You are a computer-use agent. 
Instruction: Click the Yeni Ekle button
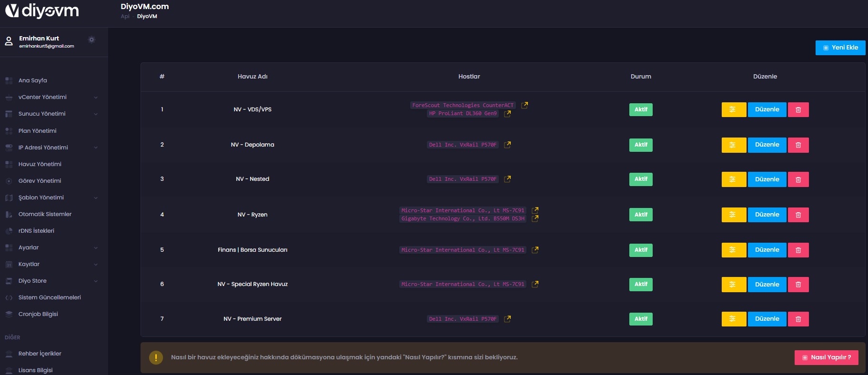[840, 48]
